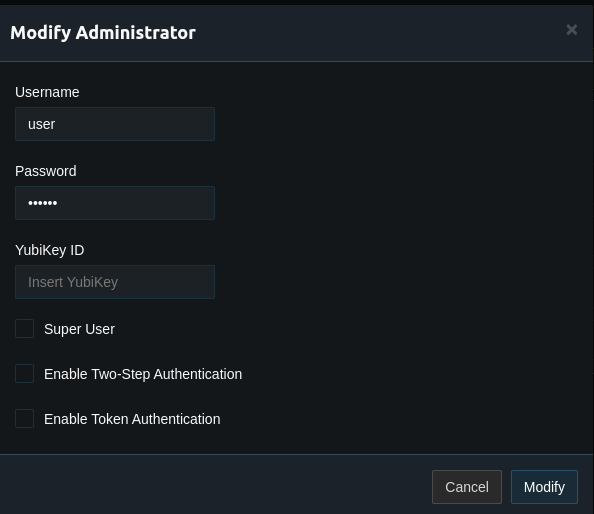Screen dimensions: 594x514
Task: Click the Enable Token Authentication label text
Action: coord(132,419)
